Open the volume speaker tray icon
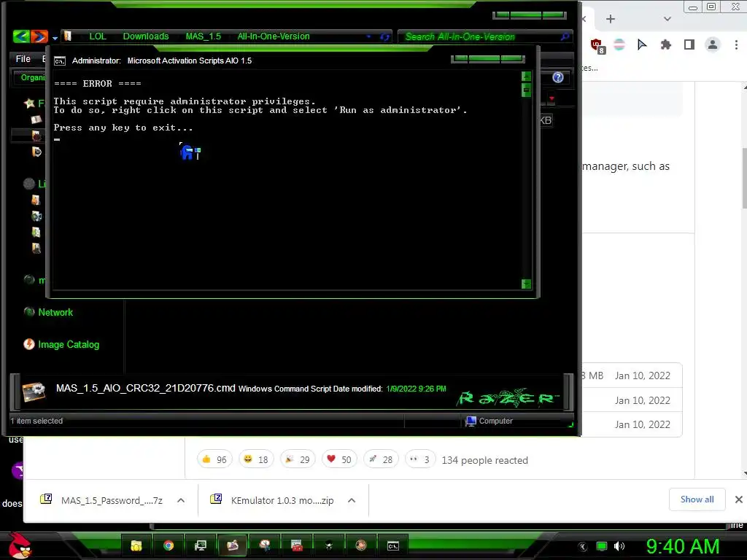 click(619, 546)
